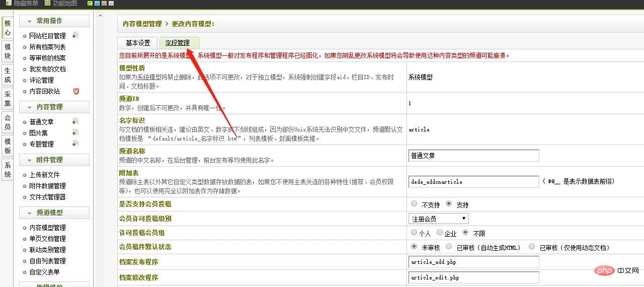The image size is (644, 287).
Task: Click the 隐藏菜单 icon in top bar
Action: tap(9, 3)
